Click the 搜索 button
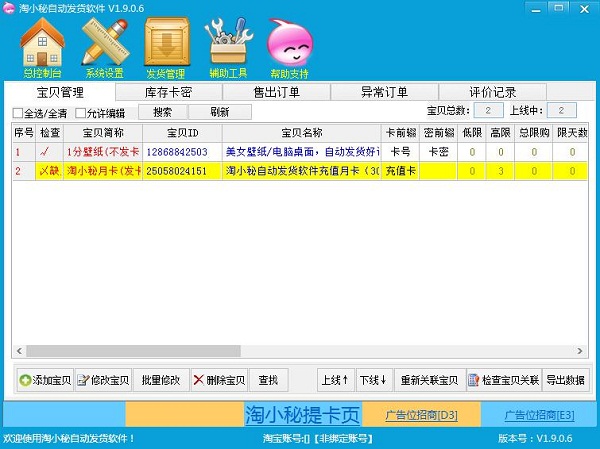600x449 pixels. [163, 112]
